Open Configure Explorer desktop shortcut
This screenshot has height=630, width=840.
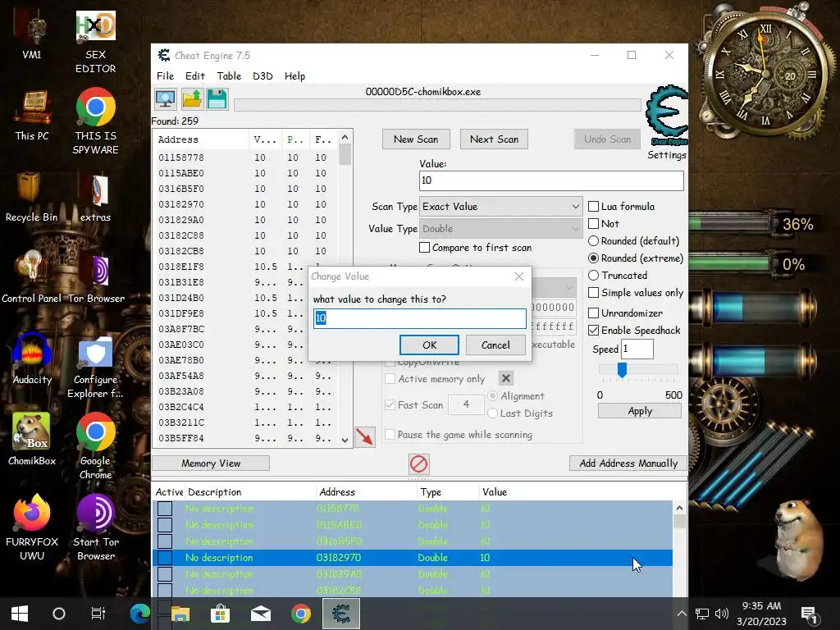point(95,367)
